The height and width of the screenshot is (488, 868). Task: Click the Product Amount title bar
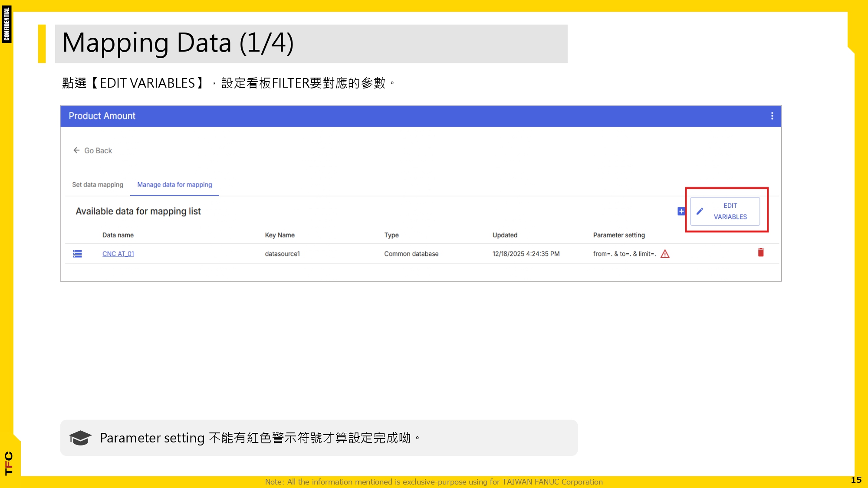click(x=102, y=116)
